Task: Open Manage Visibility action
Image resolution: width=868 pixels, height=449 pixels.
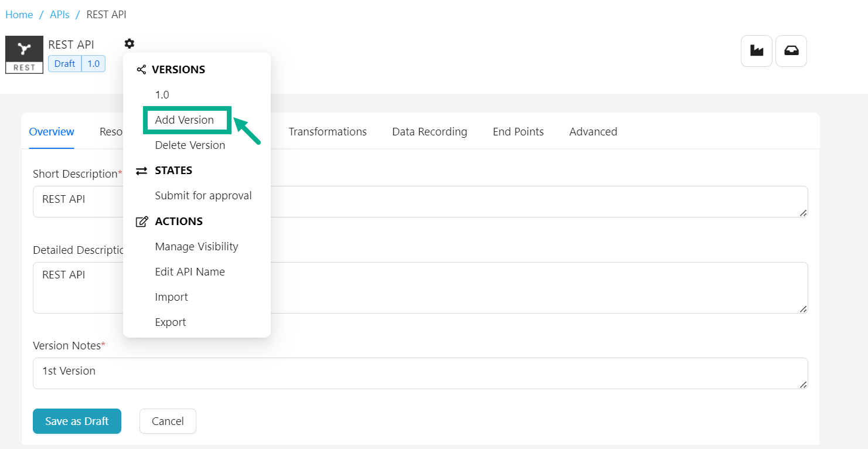Action: [x=196, y=247]
